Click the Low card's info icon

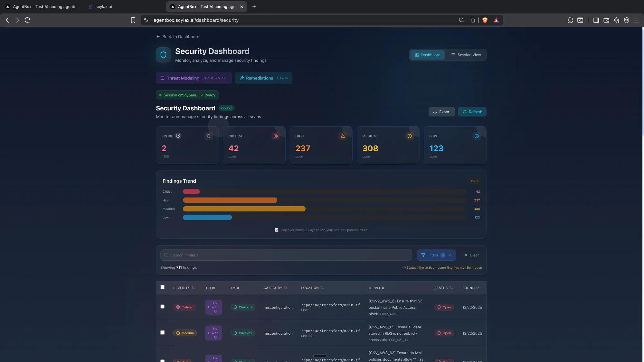pos(477,136)
